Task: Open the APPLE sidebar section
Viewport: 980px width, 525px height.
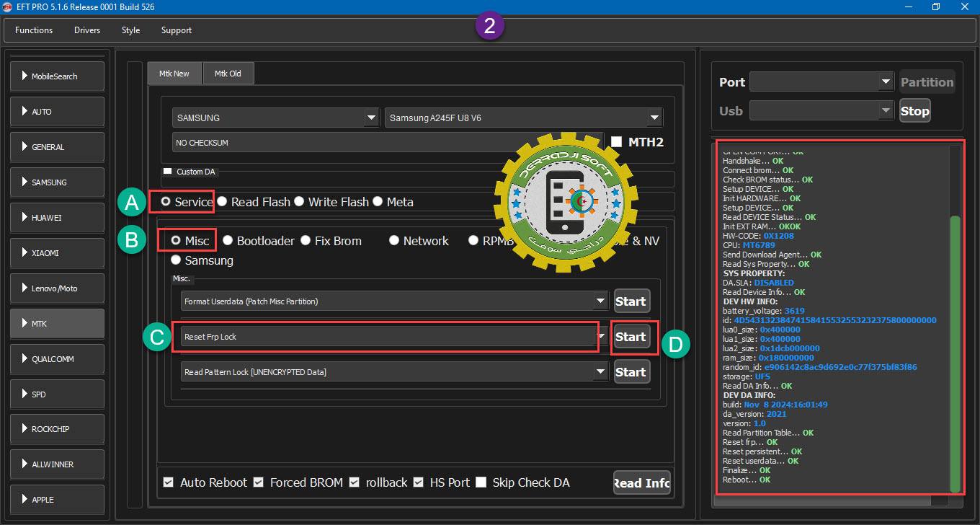Action: coord(57,500)
